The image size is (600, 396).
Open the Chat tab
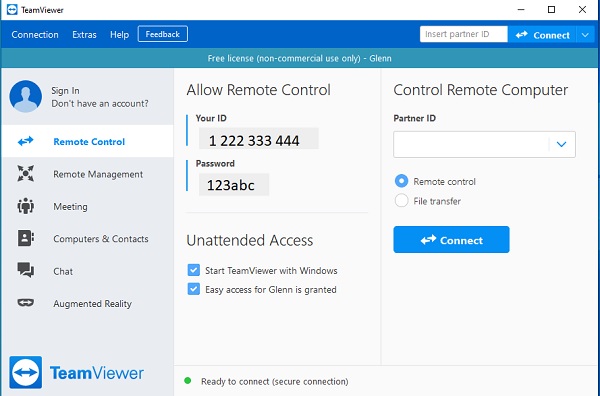point(88,271)
